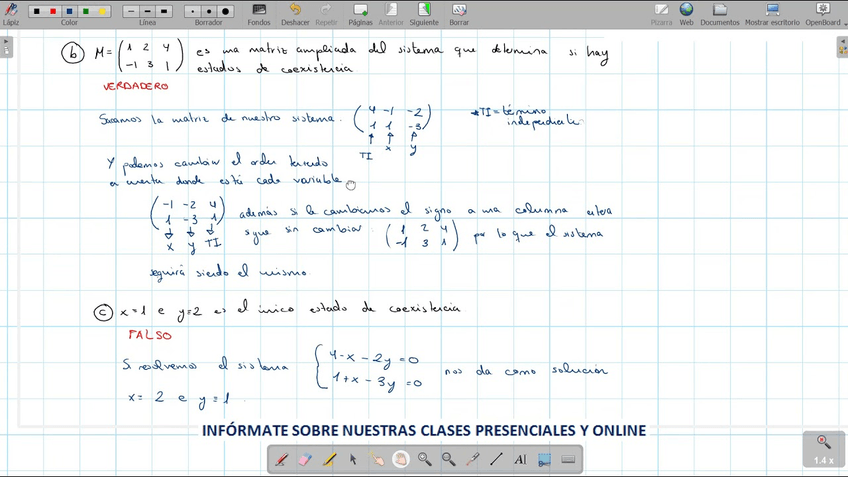Select the pen tool in bottom toolbar
Image resolution: width=848 pixels, height=477 pixels.
[x=282, y=460]
